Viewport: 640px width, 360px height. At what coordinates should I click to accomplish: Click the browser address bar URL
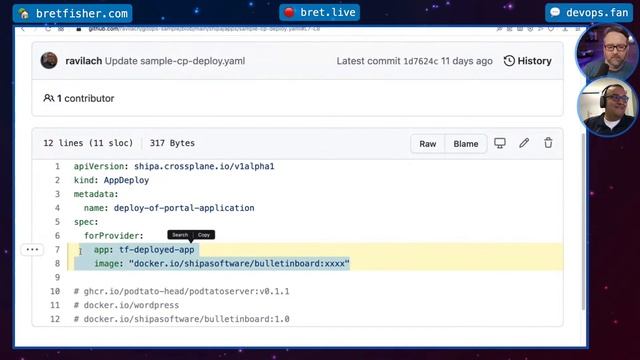pos(204,29)
